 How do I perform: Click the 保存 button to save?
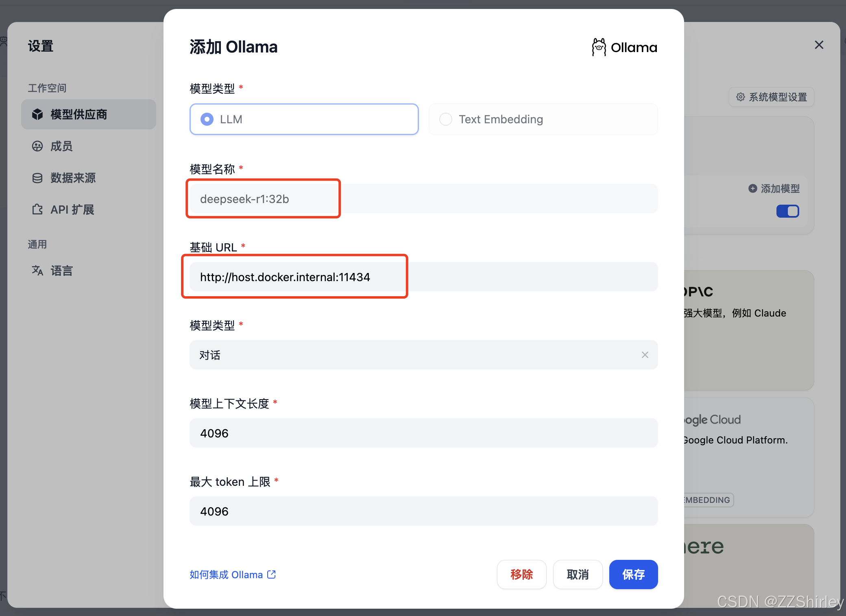point(633,574)
